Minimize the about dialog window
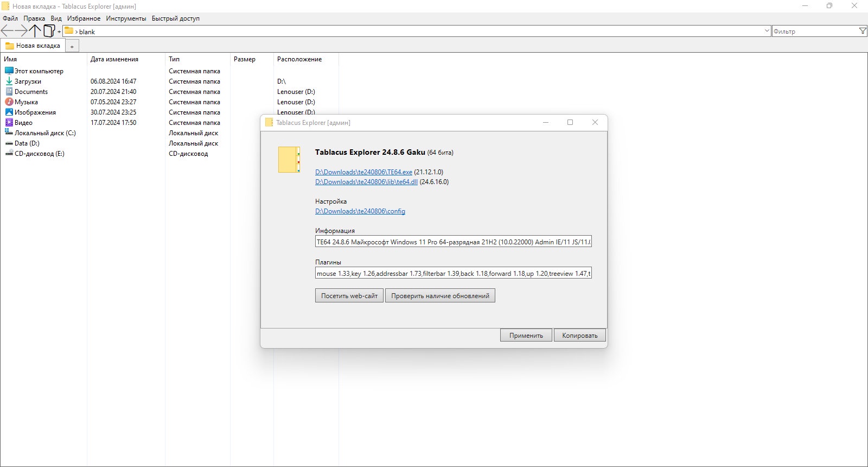Viewport: 868px width, 467px height. [x=546, y=122]
